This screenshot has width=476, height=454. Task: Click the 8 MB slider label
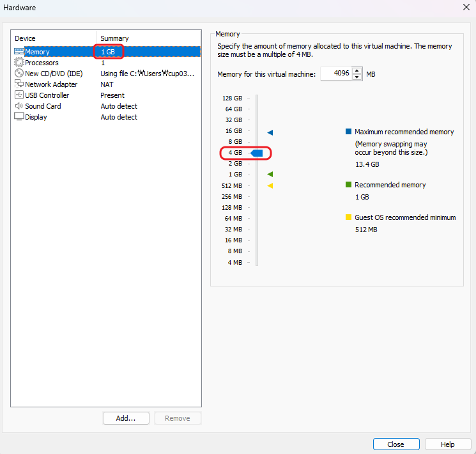coord(235,251)
